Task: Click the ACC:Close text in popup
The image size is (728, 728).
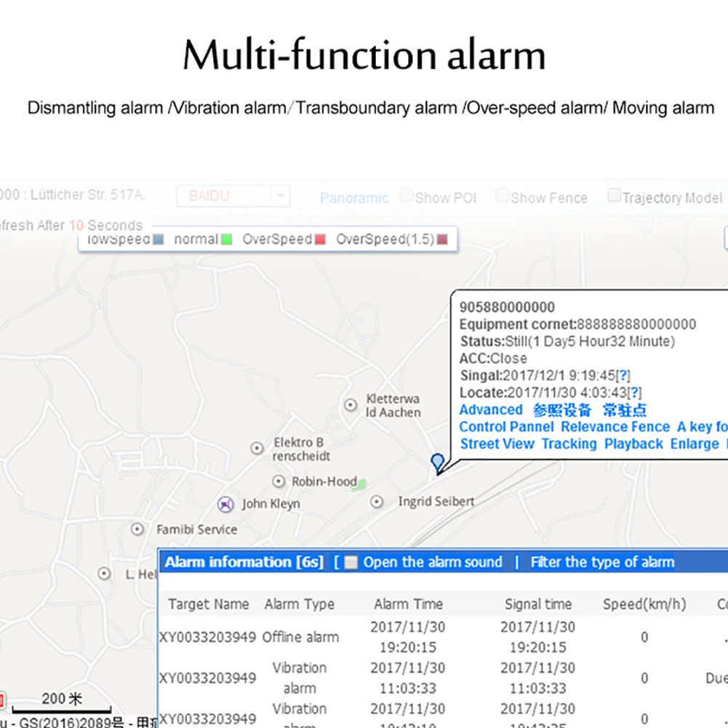Action: (493, 359)
